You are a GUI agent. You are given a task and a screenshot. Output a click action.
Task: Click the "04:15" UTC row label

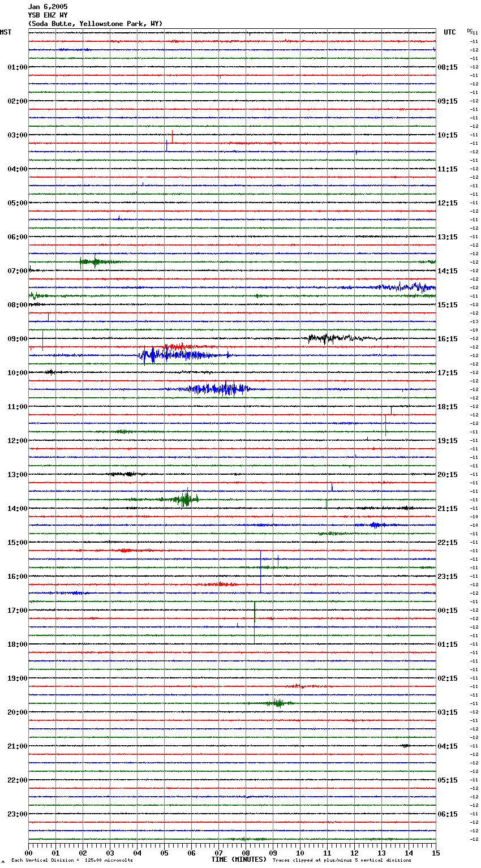click(x=448, y=746)
